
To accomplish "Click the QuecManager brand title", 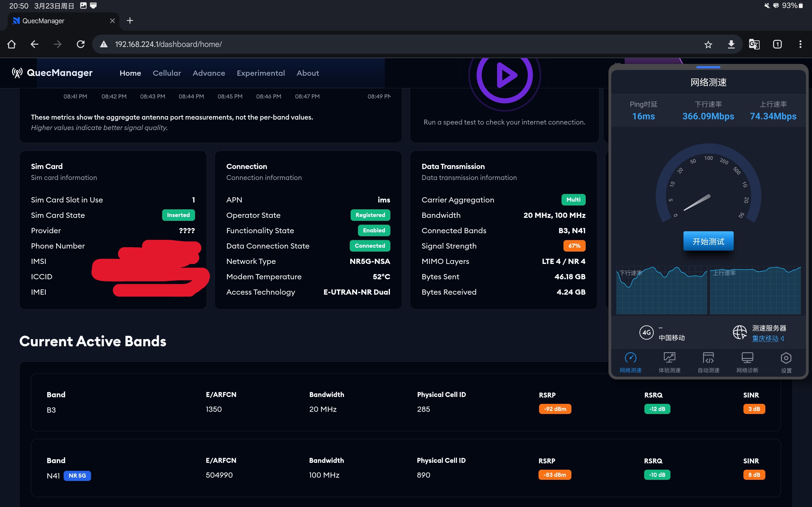I will pos(59,73).
